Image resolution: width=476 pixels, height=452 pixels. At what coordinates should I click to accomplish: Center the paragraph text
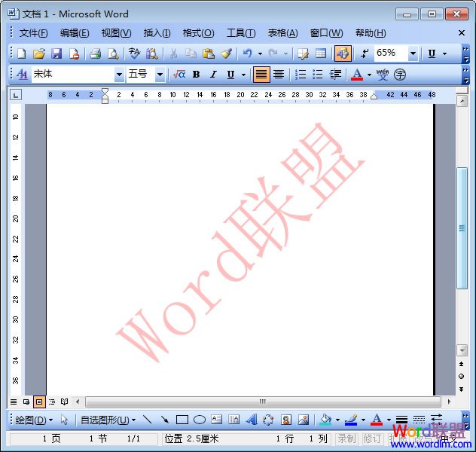tap(279, 75)
